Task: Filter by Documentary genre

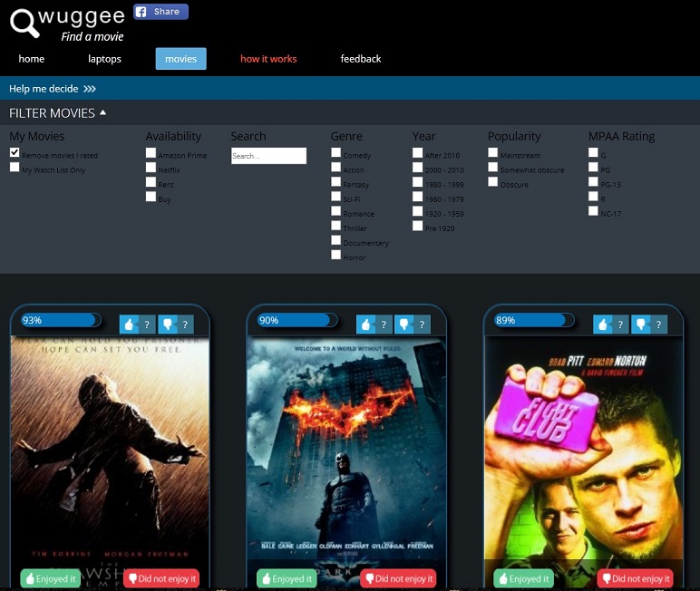Action: 336,240
